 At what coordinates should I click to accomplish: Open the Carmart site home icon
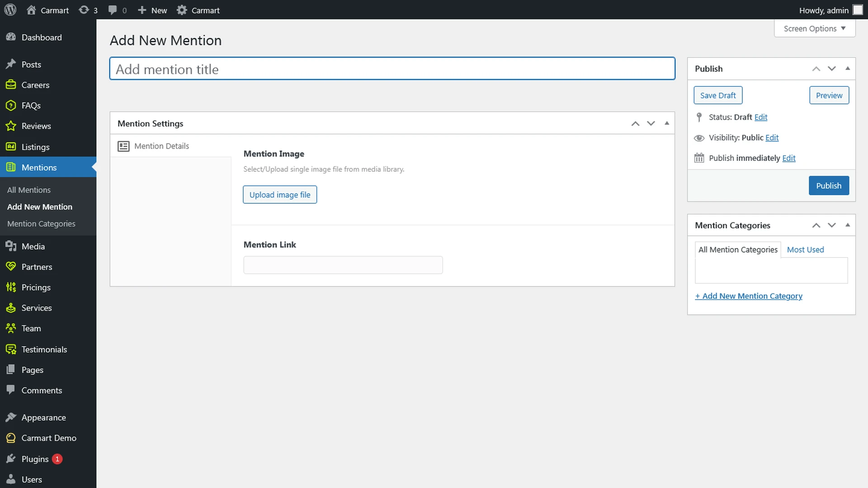tap(31, 10)
